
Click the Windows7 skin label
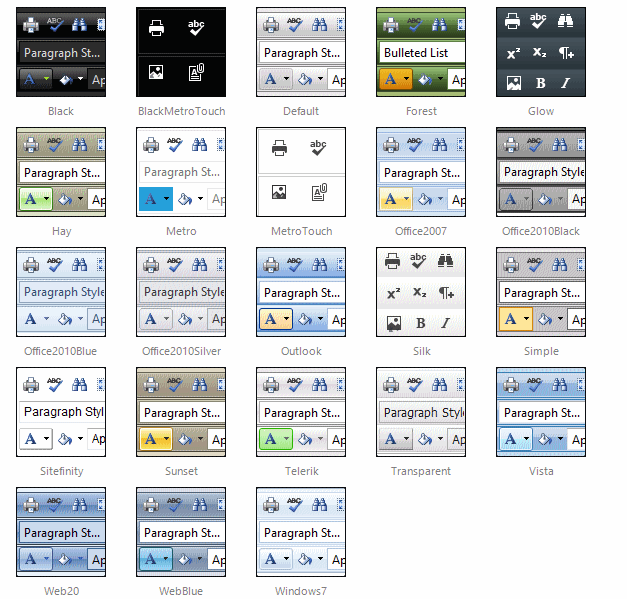tap(301, 591)
